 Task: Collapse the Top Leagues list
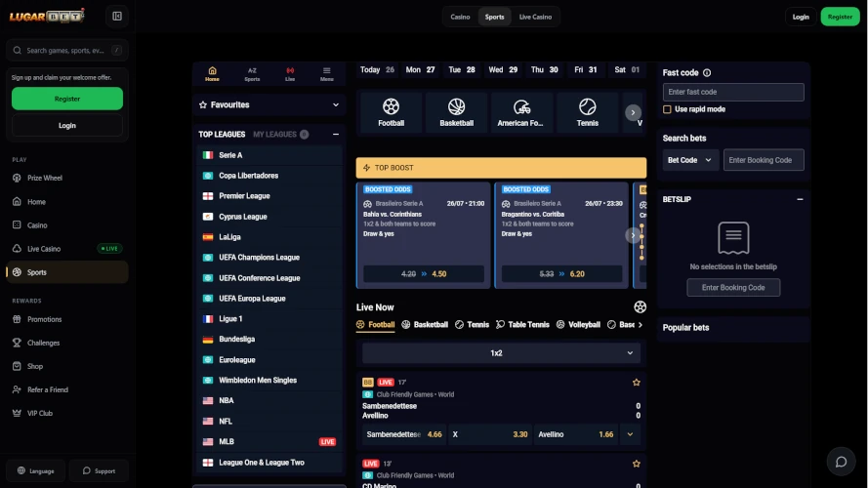click(336, 135)
